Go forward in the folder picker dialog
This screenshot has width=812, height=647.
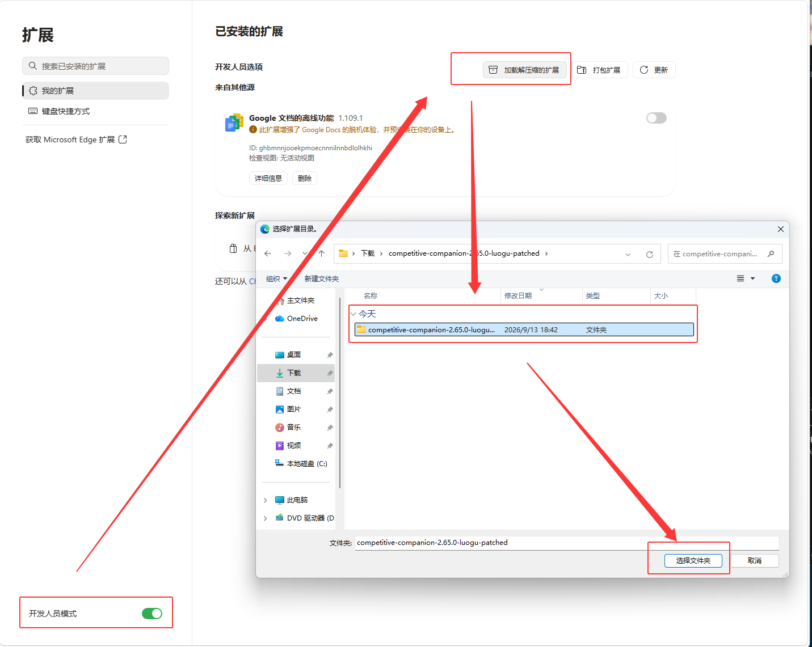click(288, 253)
